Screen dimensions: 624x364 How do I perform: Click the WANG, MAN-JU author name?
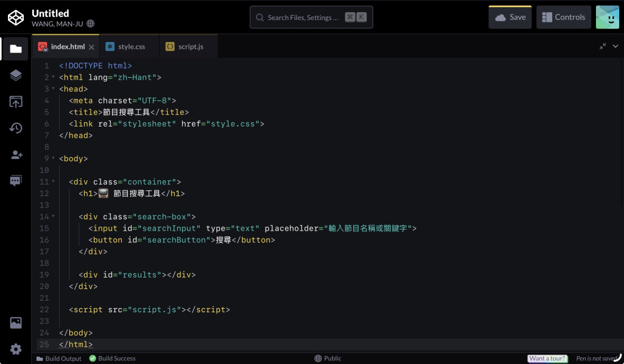coord(58,24)
